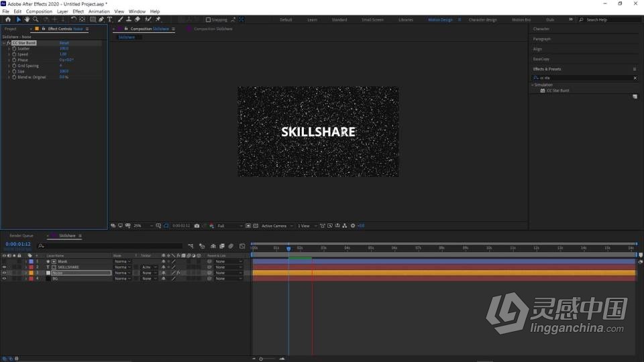This screenshot has width=644, height=362.
Task: Enable the Snapping checkbox
Action: [x=208, y=19]
